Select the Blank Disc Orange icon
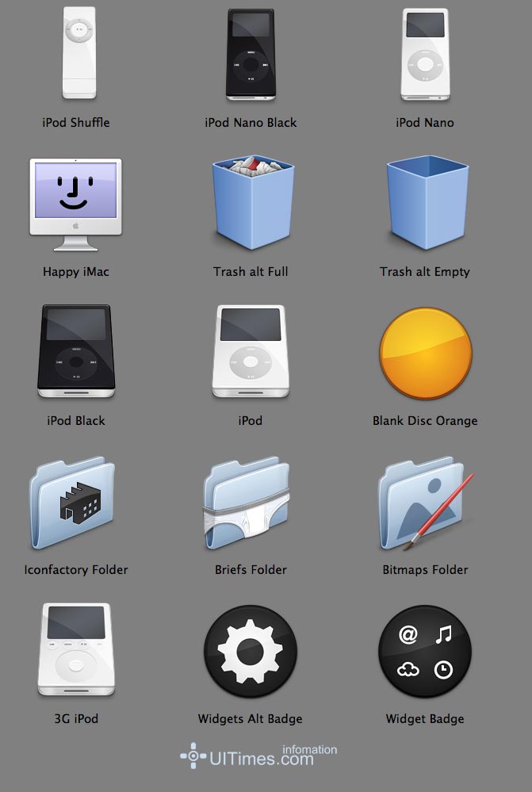 click(x=426, y=353)
